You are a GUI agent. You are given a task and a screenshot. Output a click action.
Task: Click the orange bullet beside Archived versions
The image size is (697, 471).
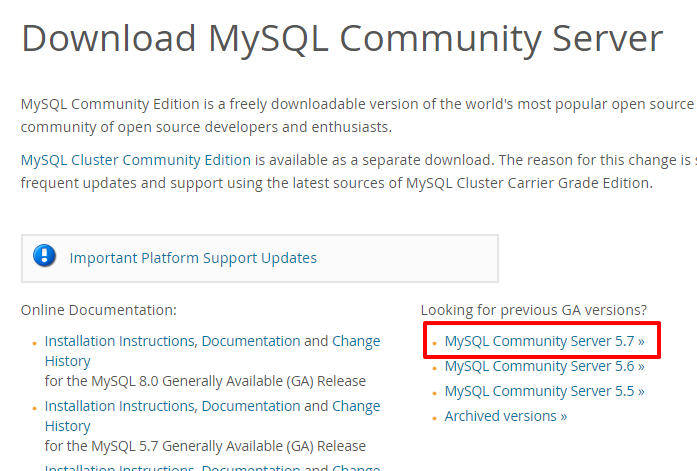click(435, 418)
